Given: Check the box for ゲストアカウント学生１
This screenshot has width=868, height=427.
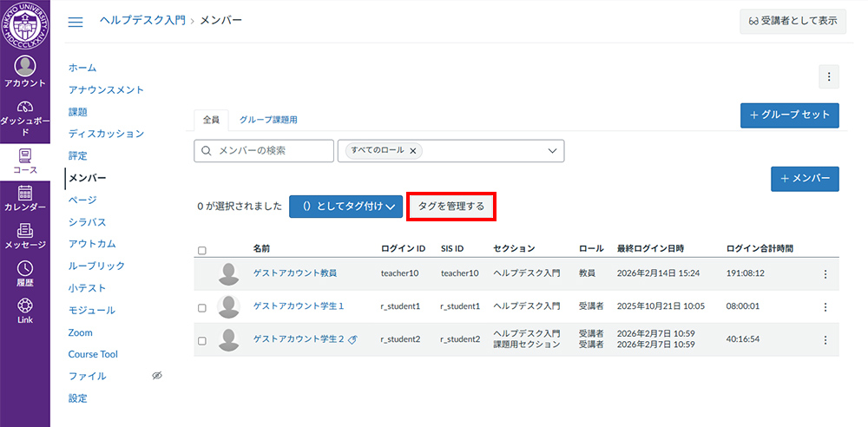Looking at the screenshot, I should (x=202, y=307).
